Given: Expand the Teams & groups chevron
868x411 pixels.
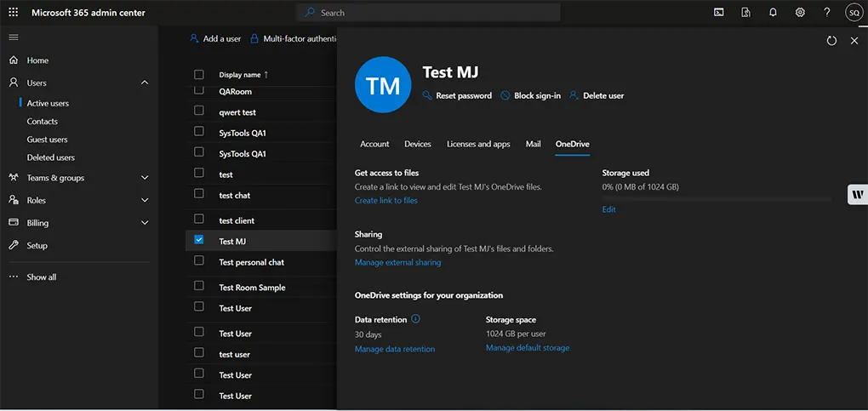Looking at the screenshot, I should [x=145, y=178].
